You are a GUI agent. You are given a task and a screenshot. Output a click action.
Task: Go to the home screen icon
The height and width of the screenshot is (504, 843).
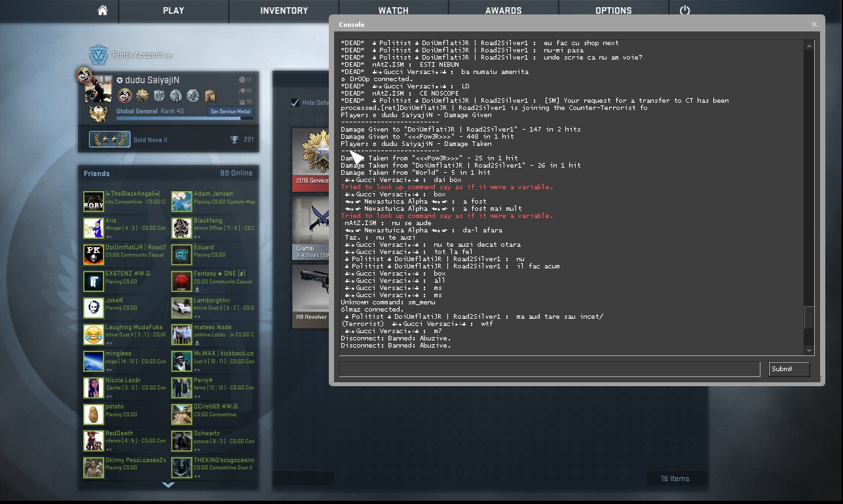[102, 10]
